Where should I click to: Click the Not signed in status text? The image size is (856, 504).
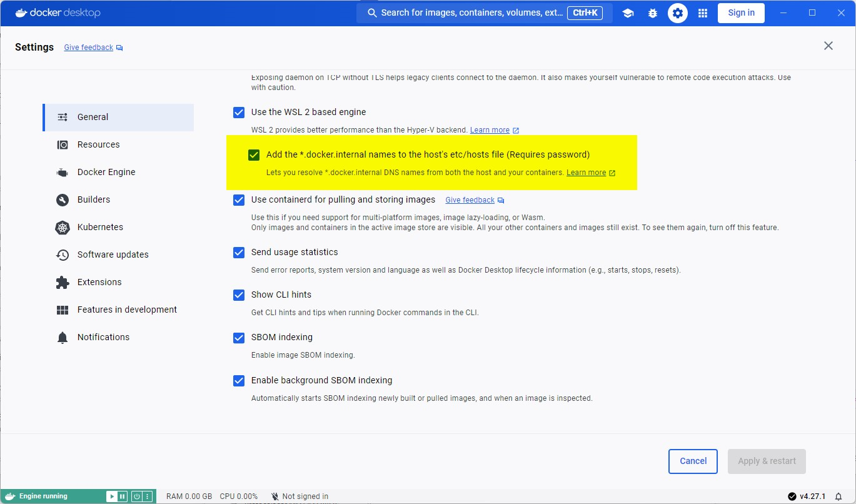(x=305, y=496)
